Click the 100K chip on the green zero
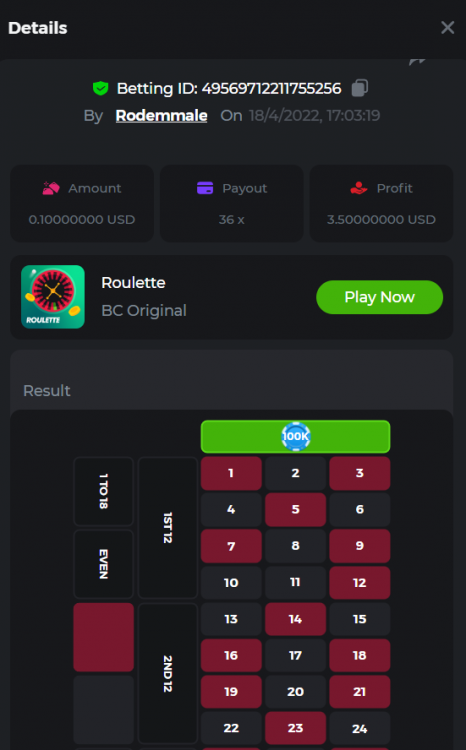This screenshot has height=750, width=466. coord(296,436)
